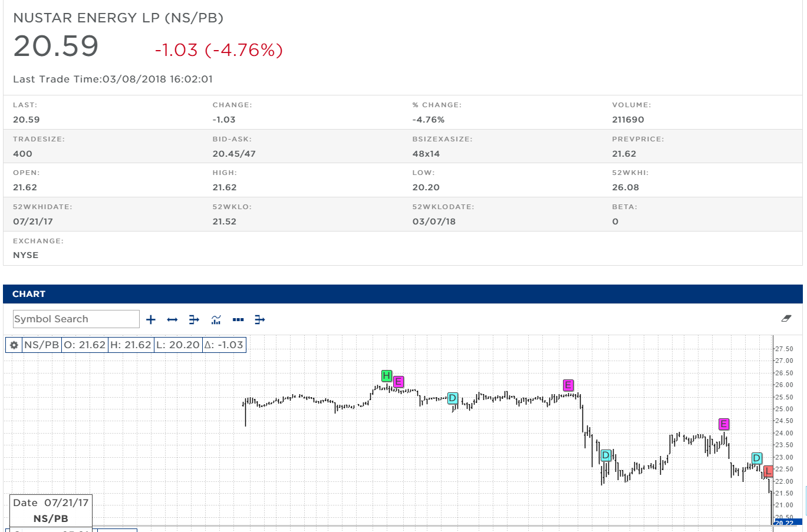Viewport: 807px width, 532px height.
Task: Select the red L marker on the chart
Action: 768,471
